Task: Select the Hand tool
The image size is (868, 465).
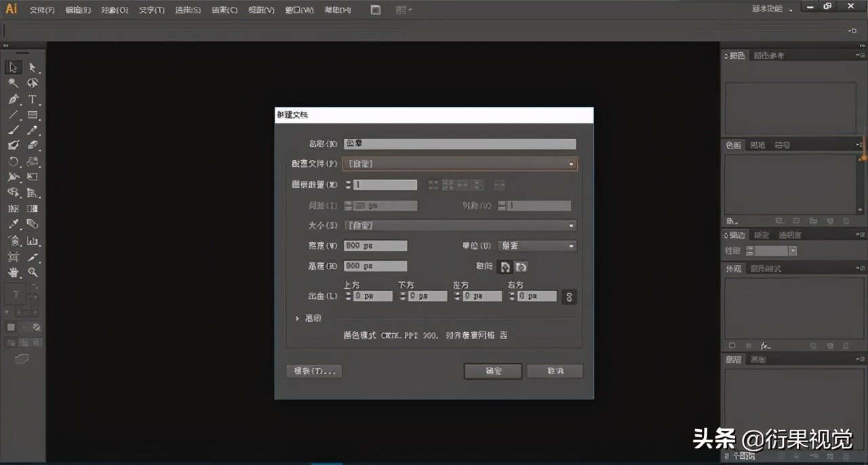Action: (13, 272)
